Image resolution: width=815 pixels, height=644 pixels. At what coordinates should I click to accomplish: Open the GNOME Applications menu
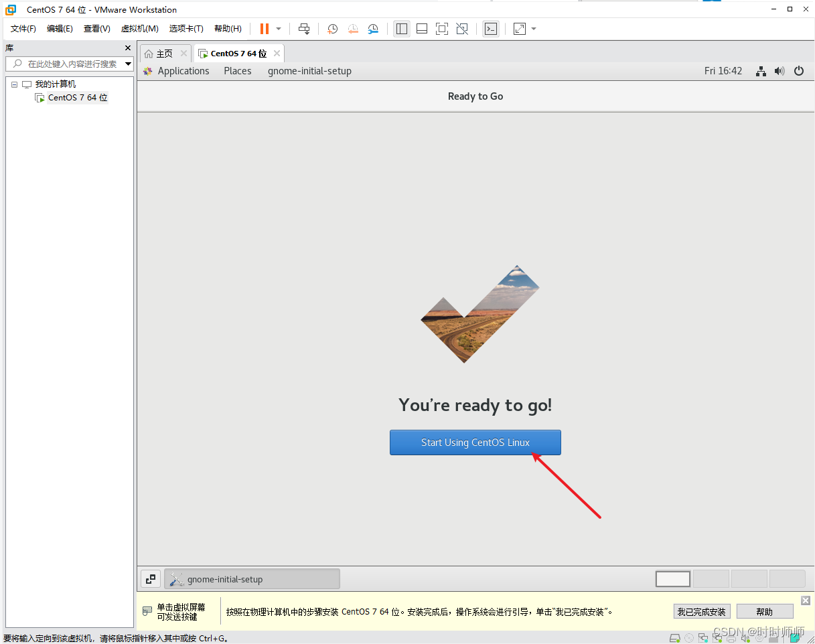183,71
